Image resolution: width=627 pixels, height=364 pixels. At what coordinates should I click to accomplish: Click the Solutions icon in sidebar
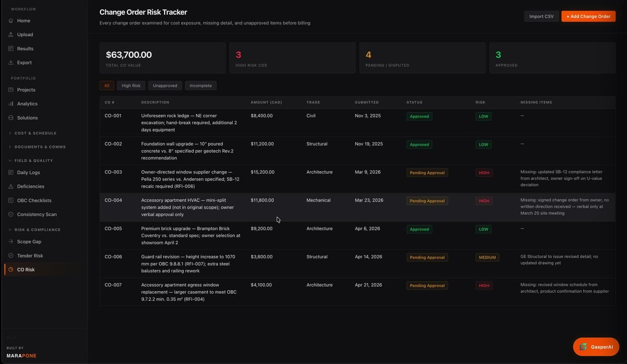point(11,118)
